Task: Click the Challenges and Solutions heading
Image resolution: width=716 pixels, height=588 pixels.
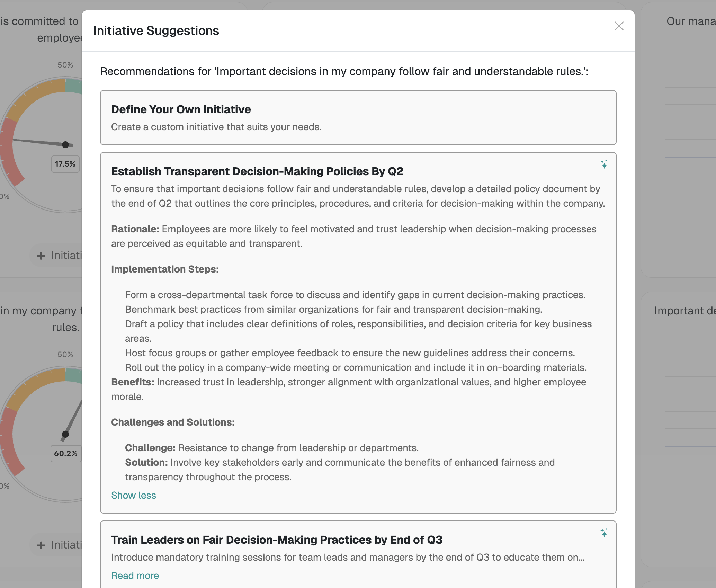Action: [173, 422]
